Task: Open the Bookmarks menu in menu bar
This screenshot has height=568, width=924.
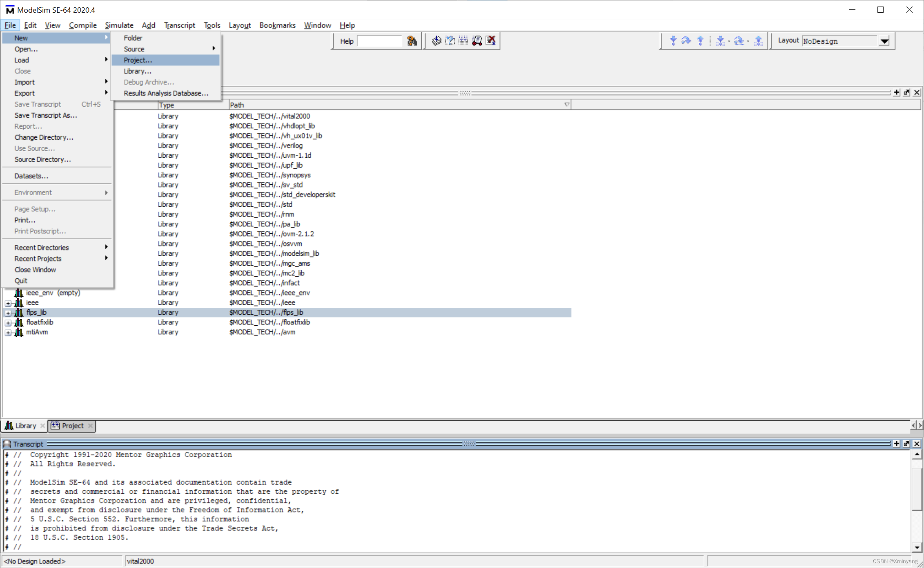Action: point(277,25)
